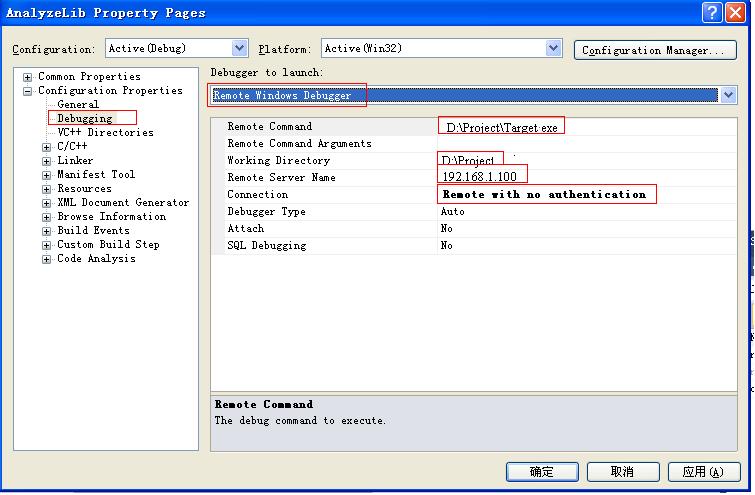
Task: Select the Manifest Tool label
Action: [96, 174]
